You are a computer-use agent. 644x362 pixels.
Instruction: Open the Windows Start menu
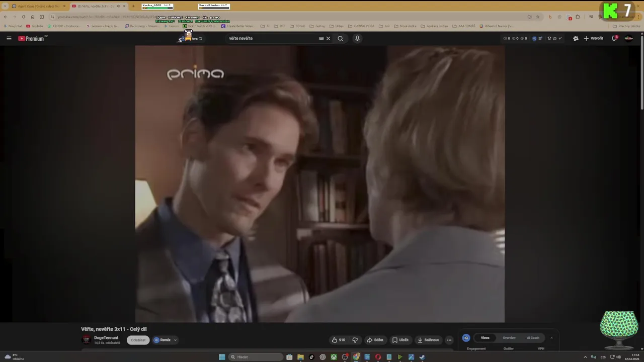point(222,357)
